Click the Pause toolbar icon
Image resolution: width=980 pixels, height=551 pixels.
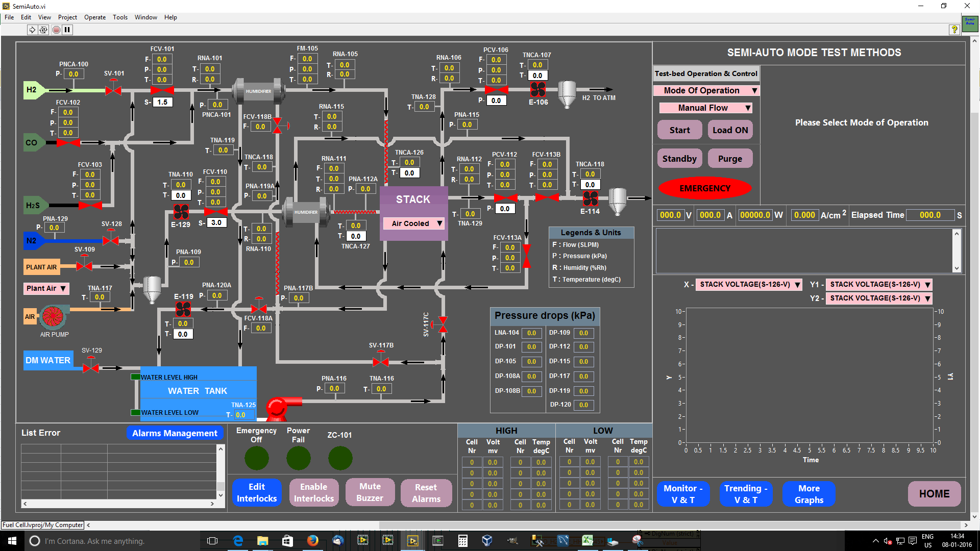[x=67, y=30]
